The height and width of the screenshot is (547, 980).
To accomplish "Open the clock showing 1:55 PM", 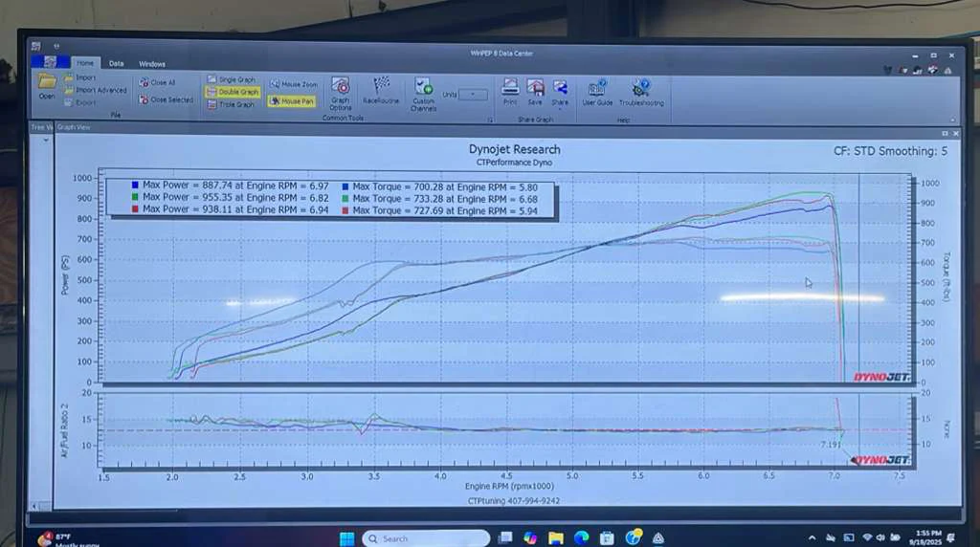I will [927, 537].
